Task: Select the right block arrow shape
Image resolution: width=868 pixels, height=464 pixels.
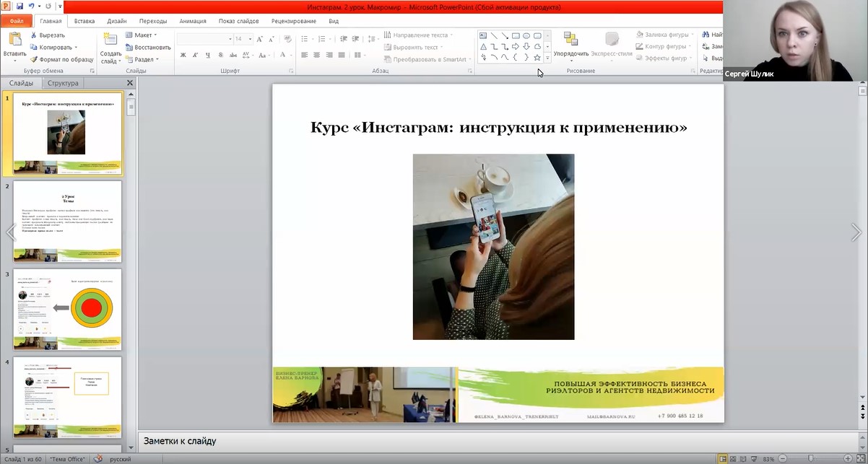Action: pos(516,46)
